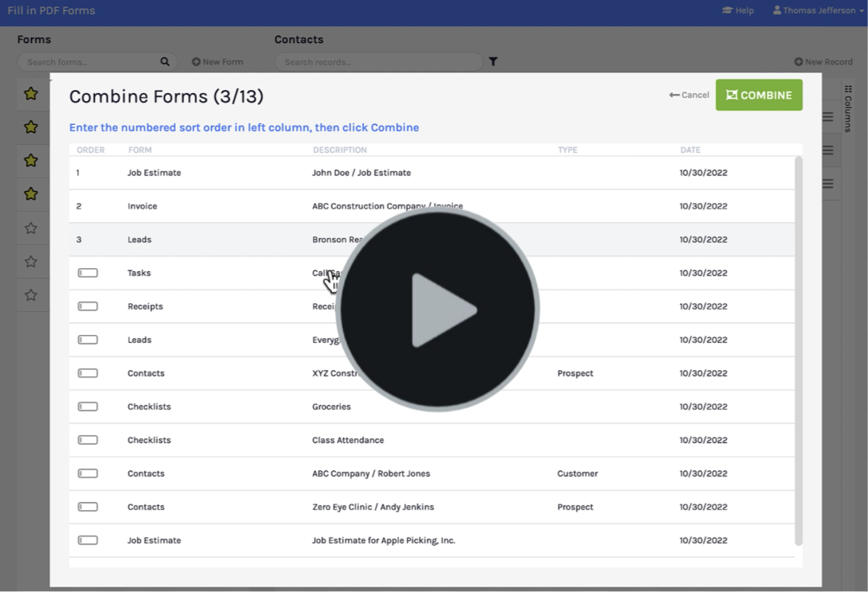Image resolution: width=868 pixels, height=592 pixels.
Task: Toggle the fourth filled favorite star
Action: coord(31,194)
